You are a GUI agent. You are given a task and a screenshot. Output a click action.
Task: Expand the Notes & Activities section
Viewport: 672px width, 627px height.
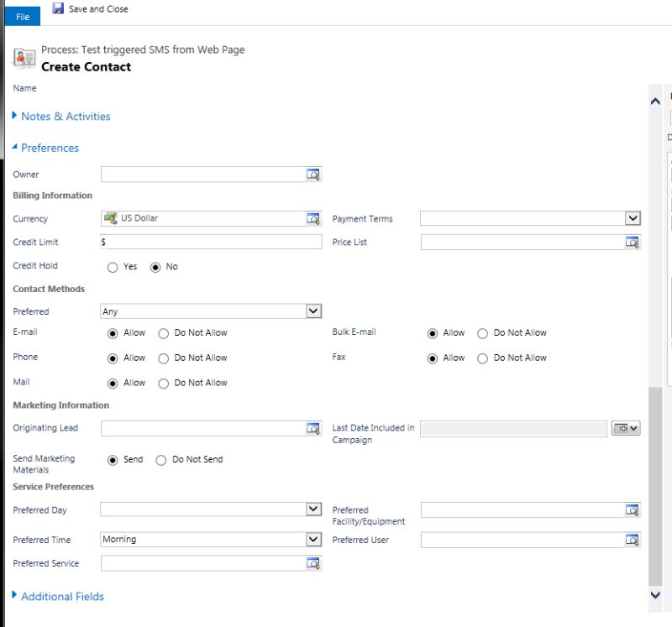(x=65, y=117)
